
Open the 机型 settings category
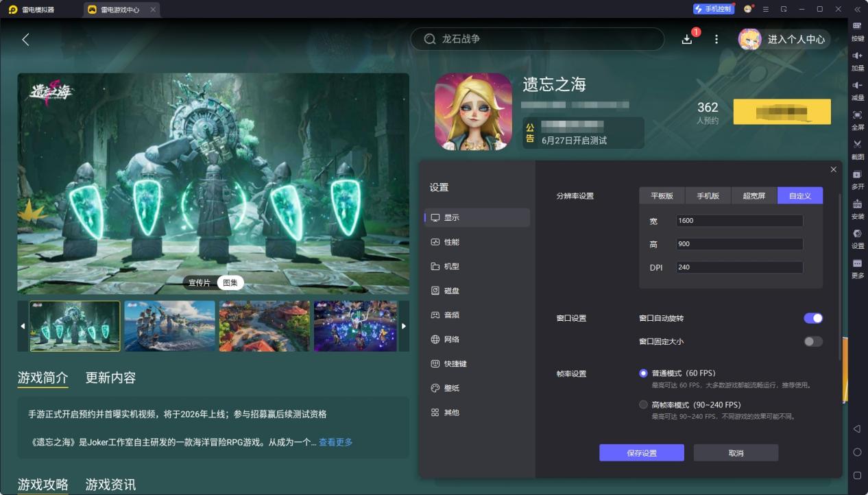pyautogui.click(x=477, y=266)
